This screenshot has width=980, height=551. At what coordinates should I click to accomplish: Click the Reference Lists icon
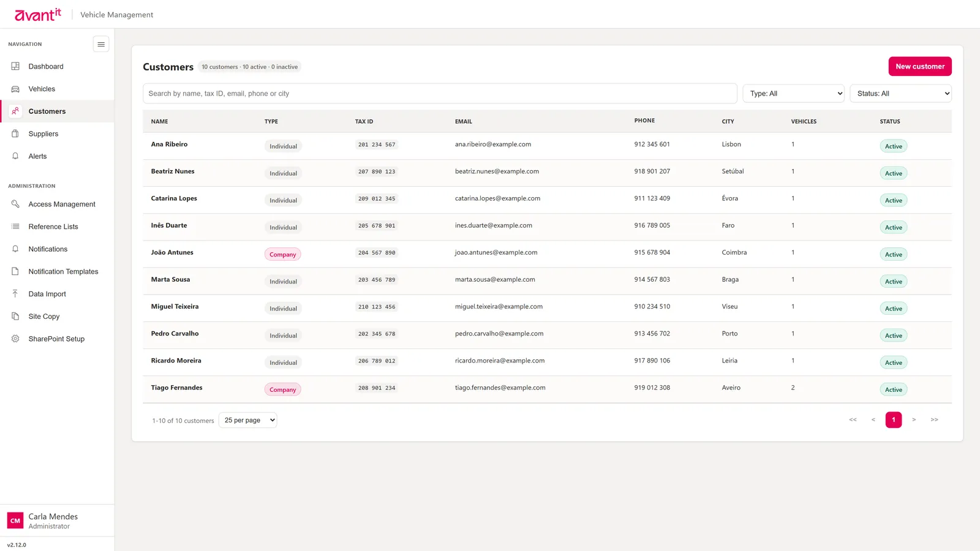click(15, 227)
